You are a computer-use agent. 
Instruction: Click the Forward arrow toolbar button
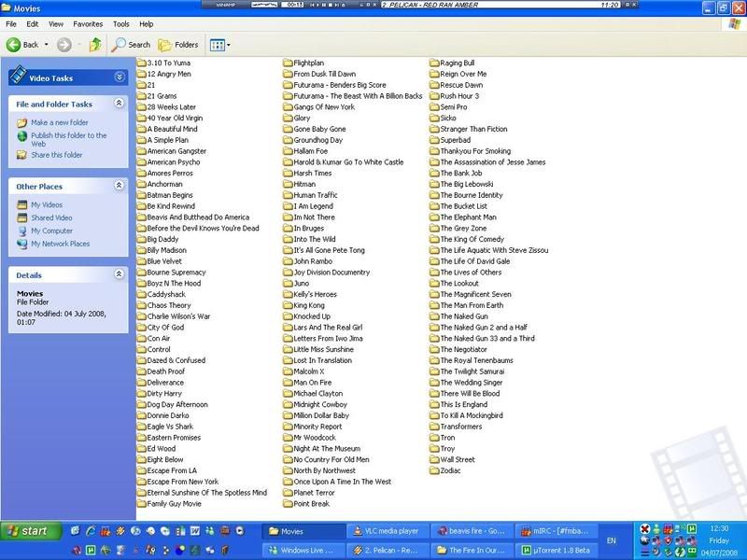64,45
